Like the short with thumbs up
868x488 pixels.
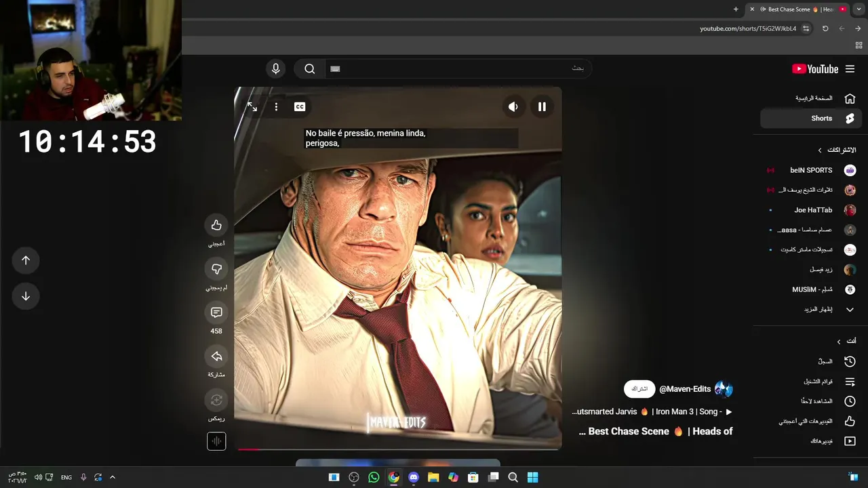click(216, 225)
